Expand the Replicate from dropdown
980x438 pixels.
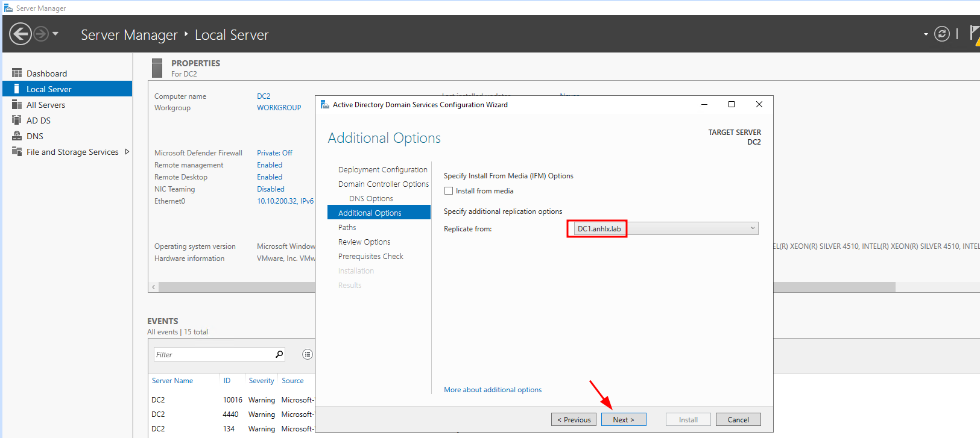pos(752,228)
